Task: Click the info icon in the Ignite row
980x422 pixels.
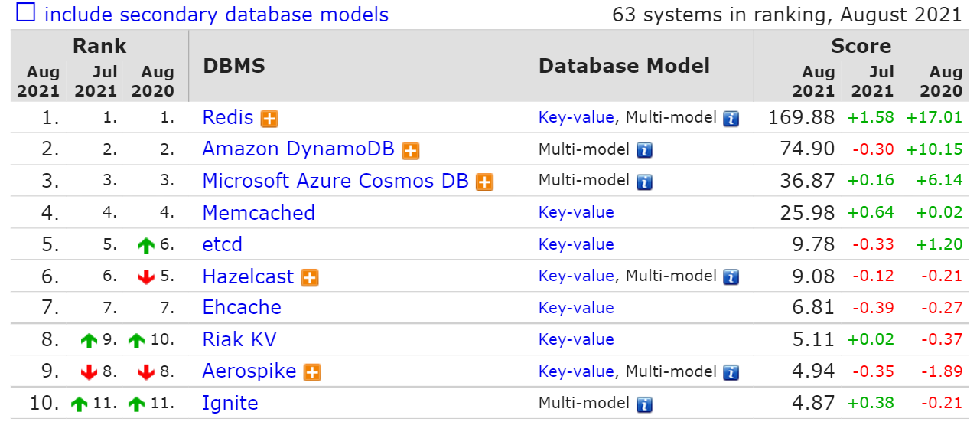Action: (x=644, y=404)
